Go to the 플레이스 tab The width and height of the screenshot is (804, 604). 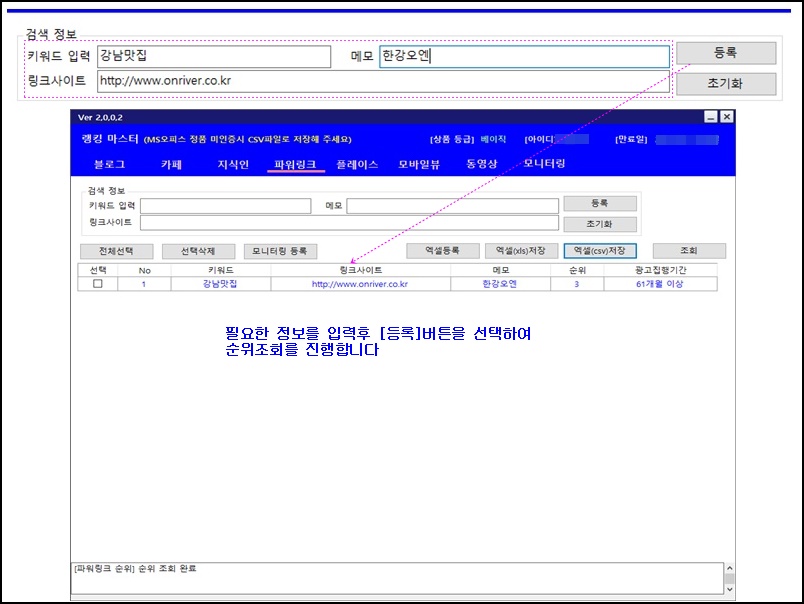(x=357, y=163)
